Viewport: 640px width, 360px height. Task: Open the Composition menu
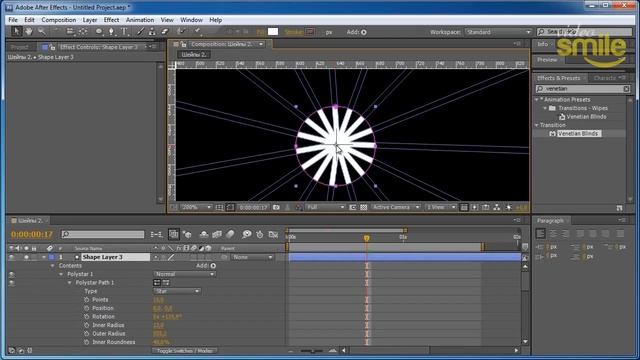[58, 20]
